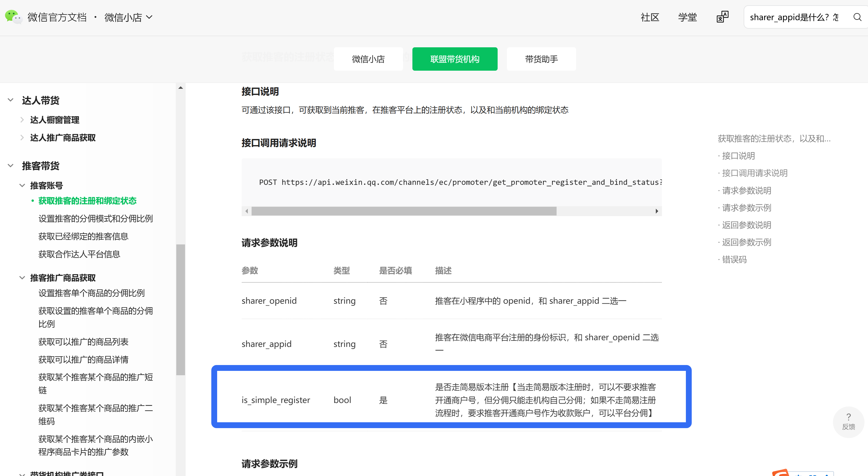Collapse the 推客推广商品获取 node
This screenshot has width=868, height=476.
pos(22,278)
